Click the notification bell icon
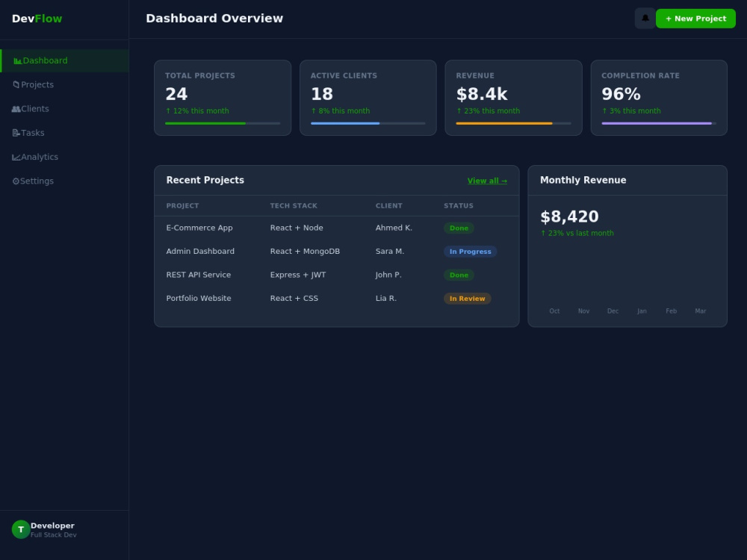Image resolution: width=747 pixels, height=560 pixels. (645, 19)
